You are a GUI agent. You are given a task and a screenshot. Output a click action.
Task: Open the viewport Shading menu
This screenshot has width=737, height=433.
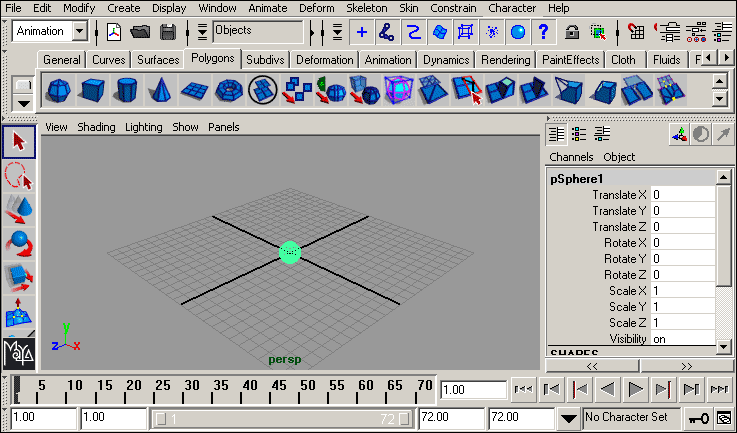pos(96,127)
